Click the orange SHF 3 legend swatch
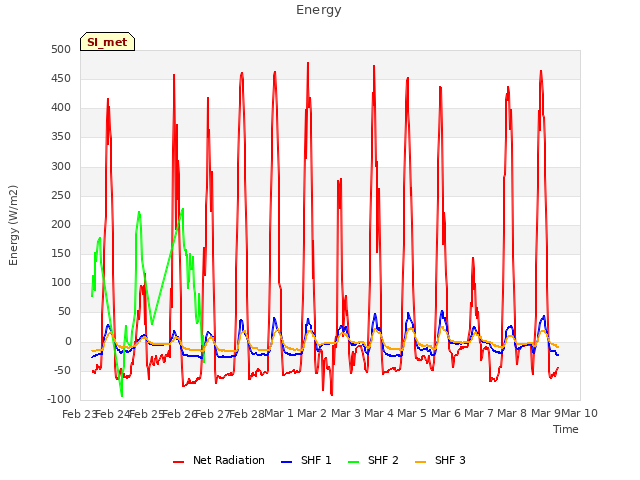The height and width of the screenshot is (480, 640). click(420, 462)
